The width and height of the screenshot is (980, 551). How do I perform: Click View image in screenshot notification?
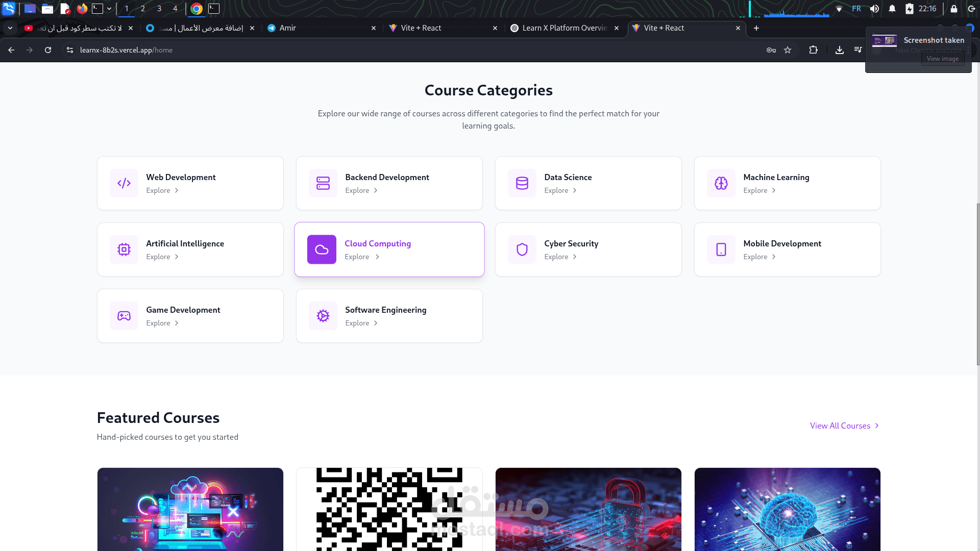coord(943,59)
